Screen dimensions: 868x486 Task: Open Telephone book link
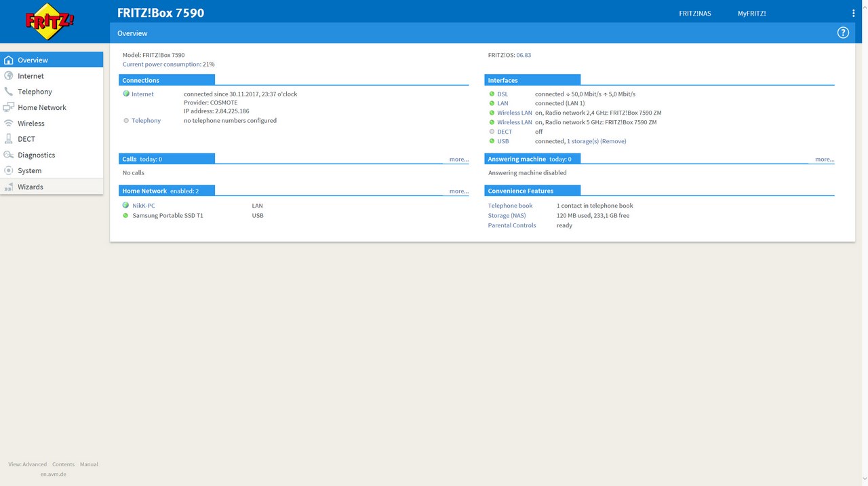click(x=510, y=206)
